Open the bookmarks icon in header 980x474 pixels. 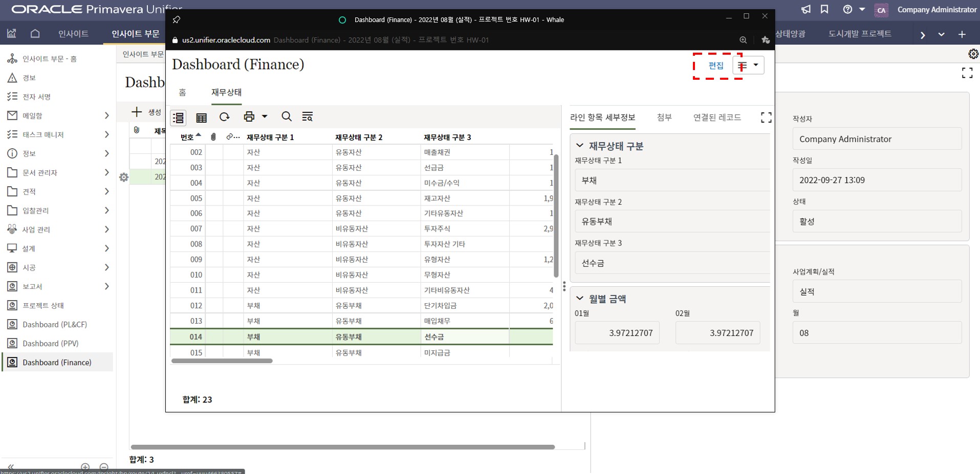(824, 10)
